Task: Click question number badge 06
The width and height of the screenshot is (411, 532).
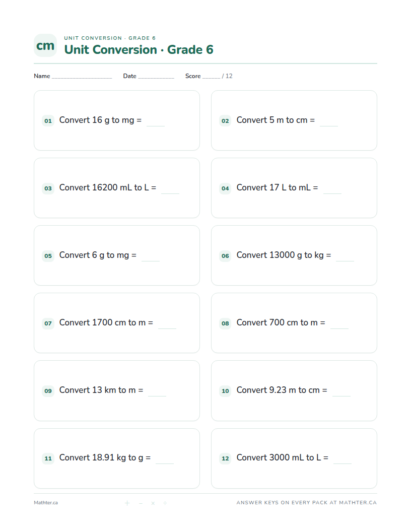Action: point(225,255)
